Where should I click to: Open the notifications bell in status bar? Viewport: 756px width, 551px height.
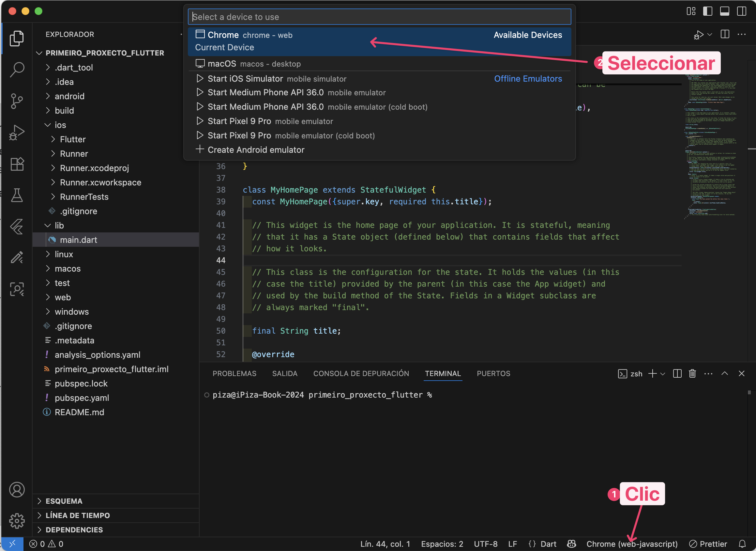click(x=742, y=544)
